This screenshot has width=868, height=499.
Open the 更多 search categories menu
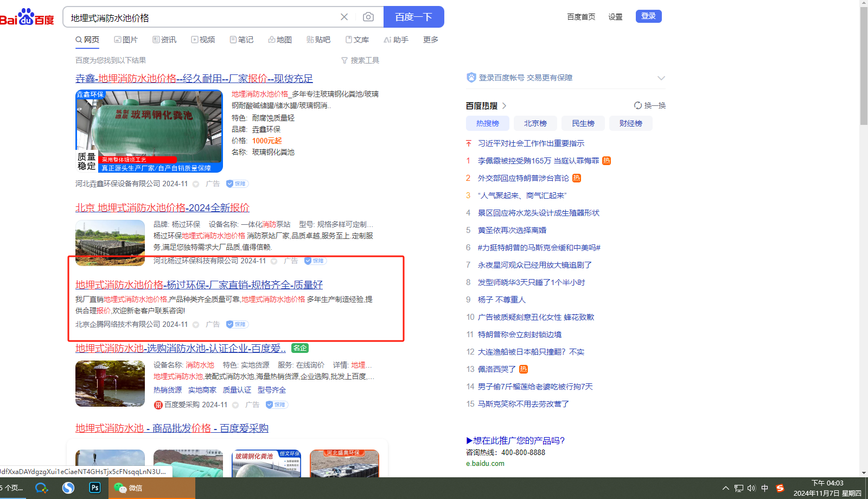click(431, 40)
